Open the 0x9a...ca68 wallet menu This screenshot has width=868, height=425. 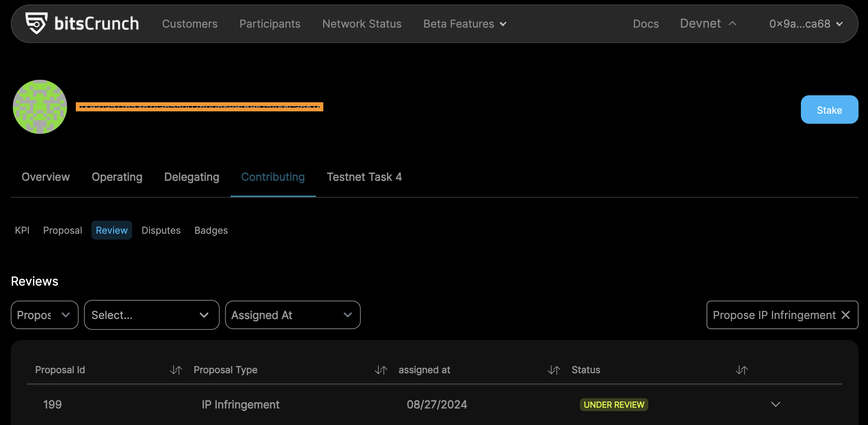point(806,24)
